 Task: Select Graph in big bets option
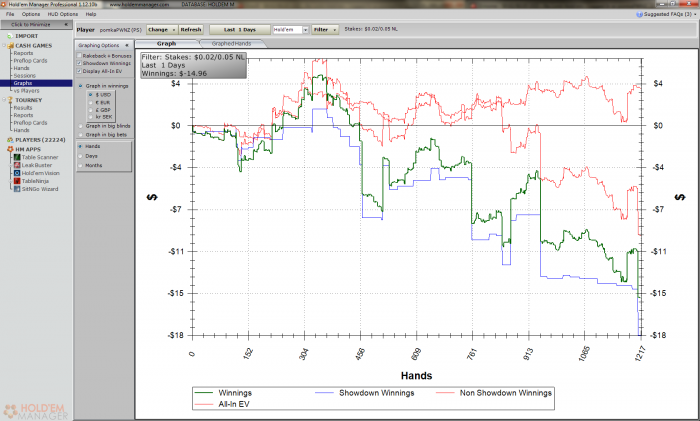pos(80,134)
